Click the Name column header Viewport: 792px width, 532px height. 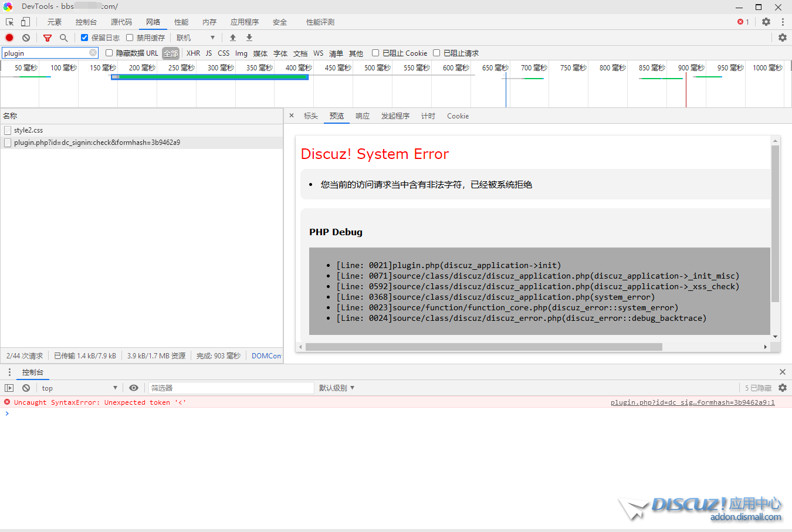click(x=141, y=116)
